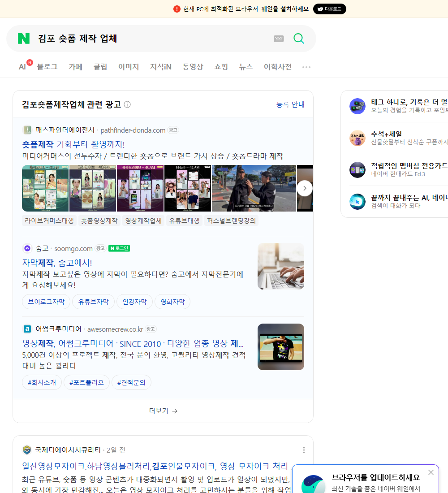Click the 웨일을 설치하세요 banner text

tap(285, 9)
